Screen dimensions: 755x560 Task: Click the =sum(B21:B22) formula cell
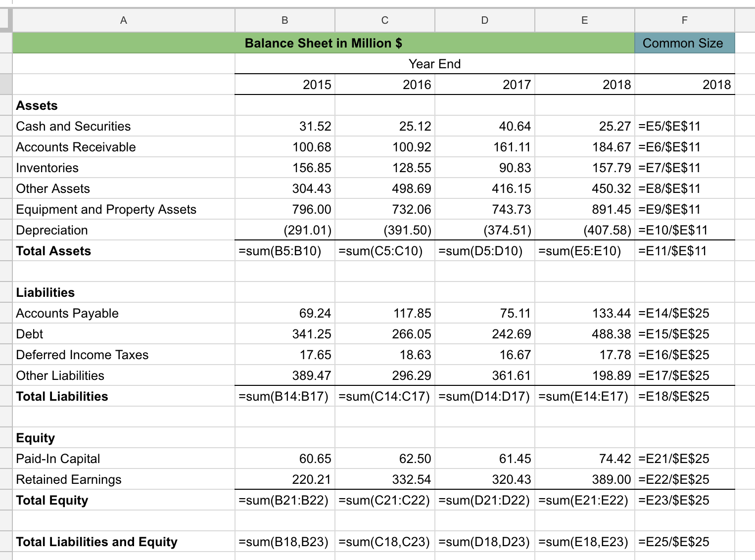(285, 500)
